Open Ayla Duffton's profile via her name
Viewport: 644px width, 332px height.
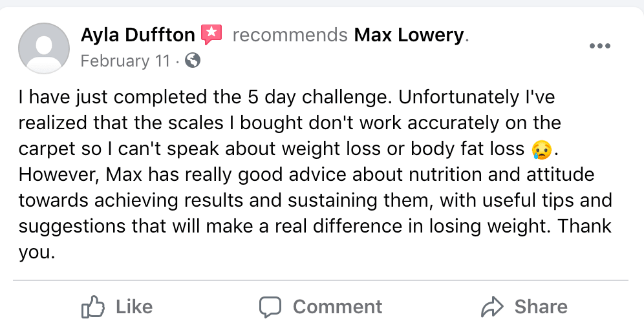pyautogui.click(x=138, y=35)
